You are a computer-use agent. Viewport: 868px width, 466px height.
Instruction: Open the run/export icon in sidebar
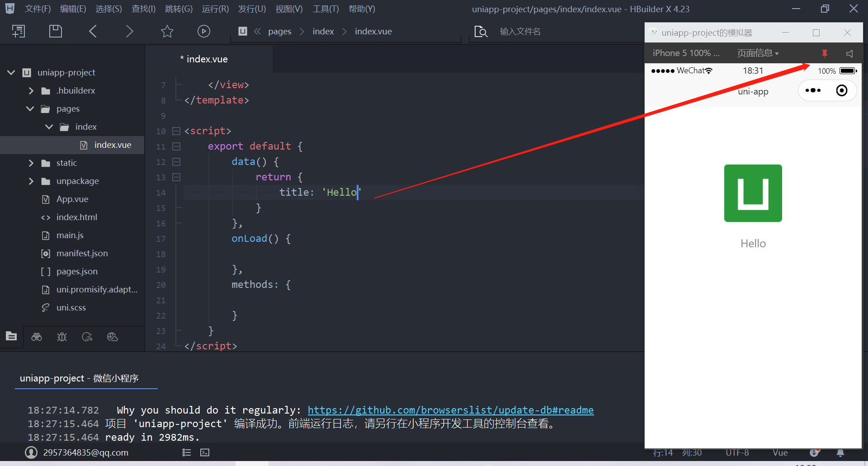(87, 337)
